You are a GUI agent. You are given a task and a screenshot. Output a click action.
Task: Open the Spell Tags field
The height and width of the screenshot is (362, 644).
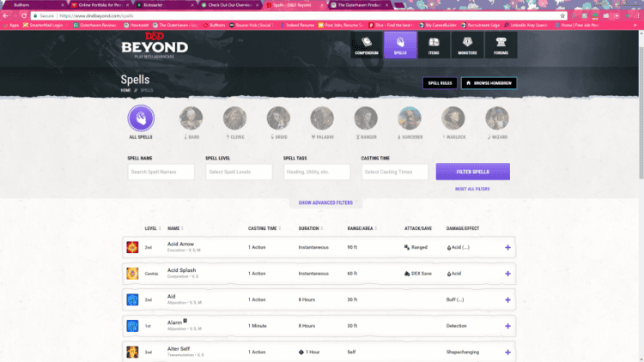tap(317, 172)
